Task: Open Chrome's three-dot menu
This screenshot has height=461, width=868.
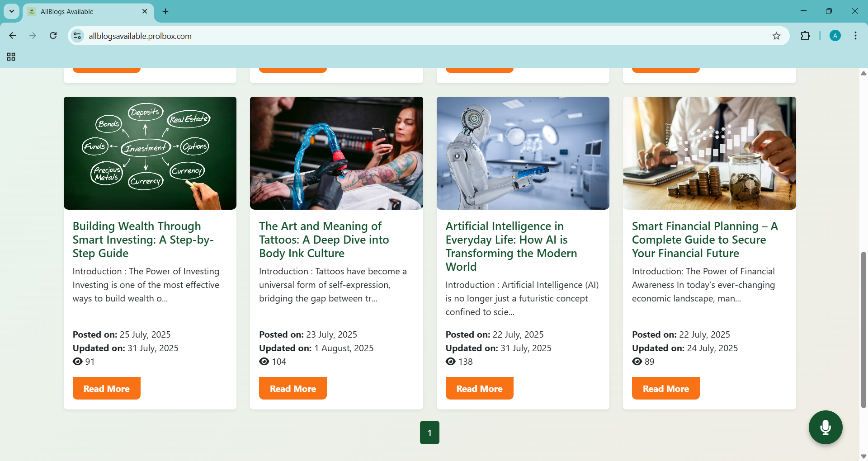Action: click(x=855, y=36)
